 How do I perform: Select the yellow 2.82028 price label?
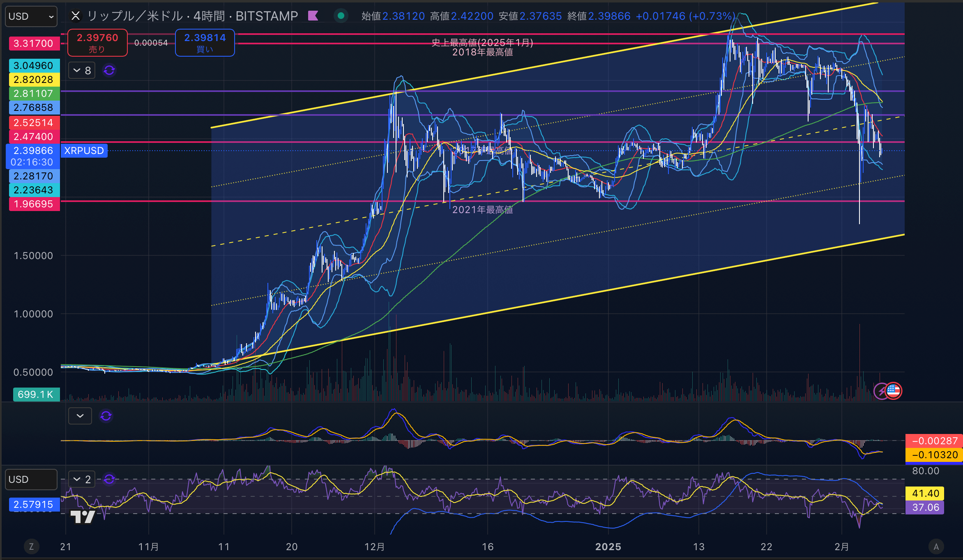pos(34,80)
